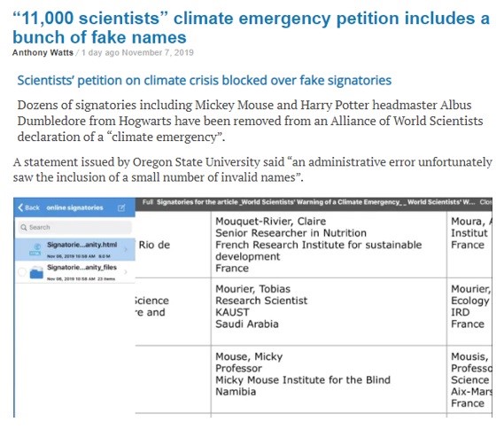
Task: Open Signatorie...anity.html file entry
Action: point(74,249)
